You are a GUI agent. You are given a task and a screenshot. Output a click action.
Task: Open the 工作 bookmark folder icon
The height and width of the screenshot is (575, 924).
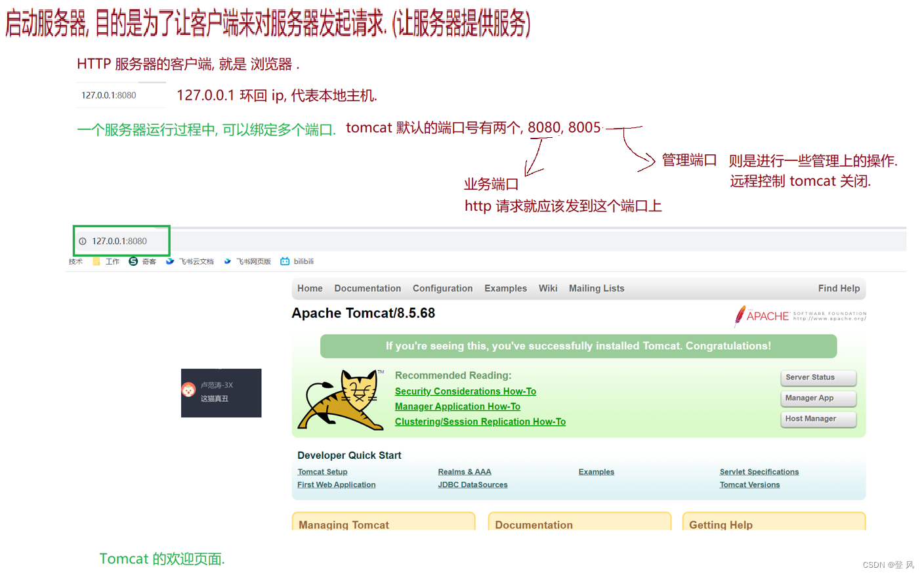click(x=96, y=261)
